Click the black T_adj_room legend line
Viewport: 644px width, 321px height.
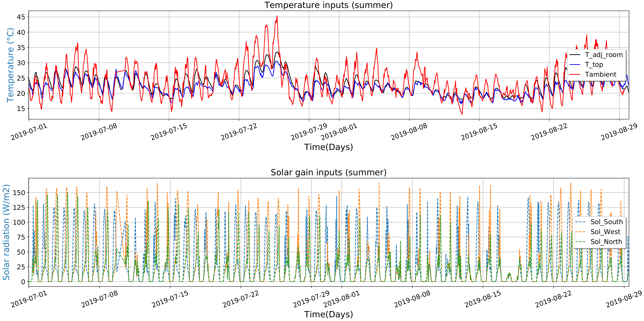click(575, 55)
